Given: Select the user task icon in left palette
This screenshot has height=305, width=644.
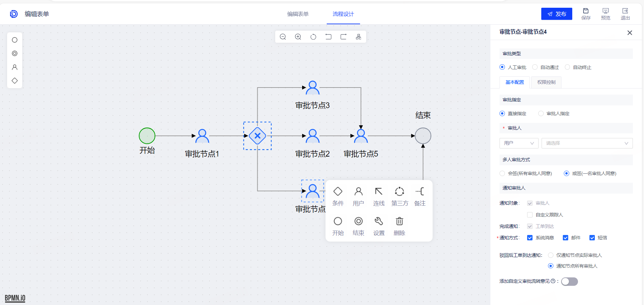Looking at the screenshot, I should point(14,67).
